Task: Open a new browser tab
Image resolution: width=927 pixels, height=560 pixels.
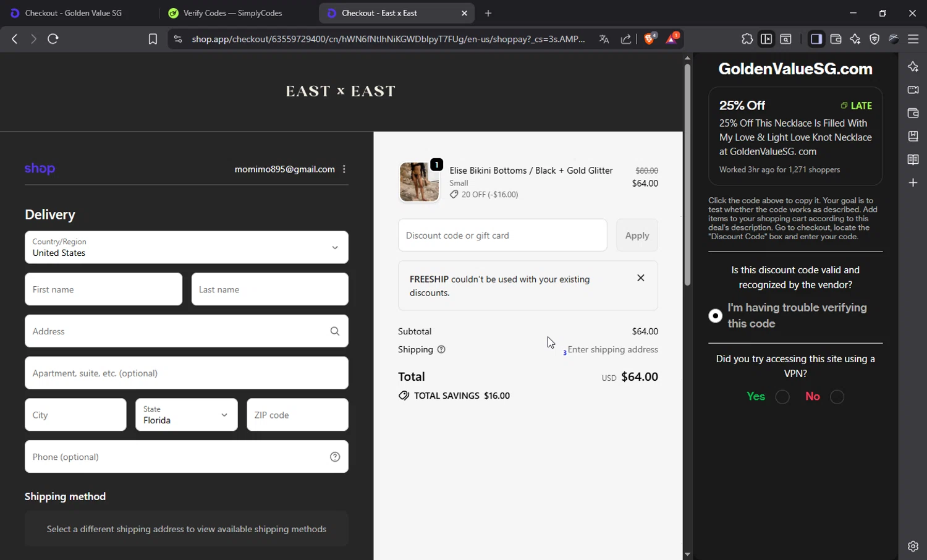Action: point(488,13)
